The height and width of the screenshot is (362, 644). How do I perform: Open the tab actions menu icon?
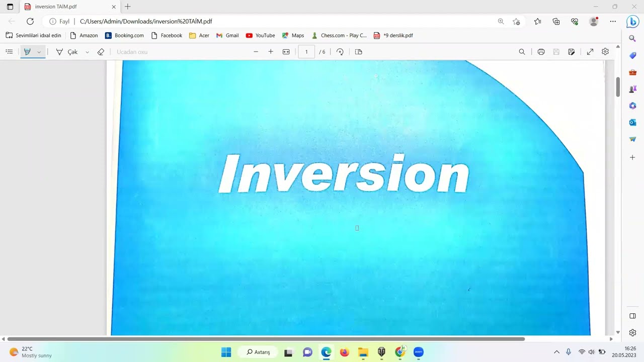coord(10,7)
